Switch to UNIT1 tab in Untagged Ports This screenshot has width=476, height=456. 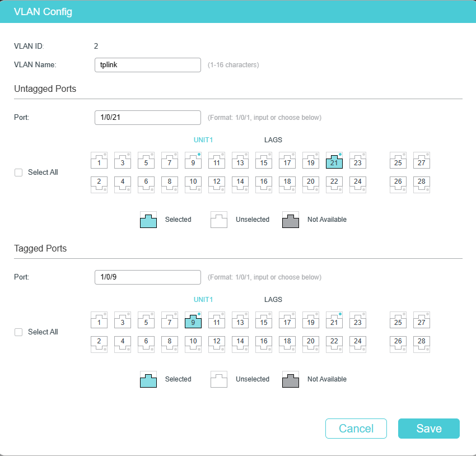click(x=203, y=140)
